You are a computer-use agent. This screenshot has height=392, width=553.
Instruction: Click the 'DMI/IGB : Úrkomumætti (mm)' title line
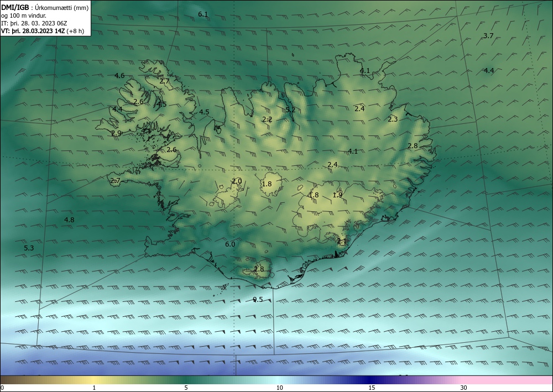[x=45, y=7]
